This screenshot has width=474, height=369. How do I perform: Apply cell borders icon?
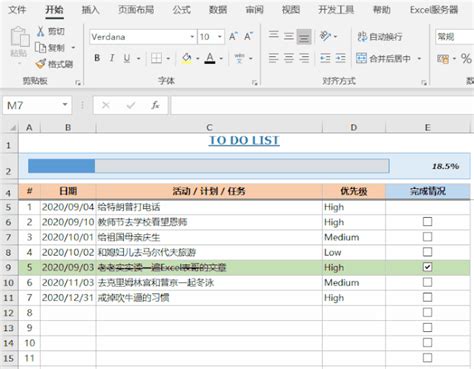pyautogui.click(x=156, y=58)
